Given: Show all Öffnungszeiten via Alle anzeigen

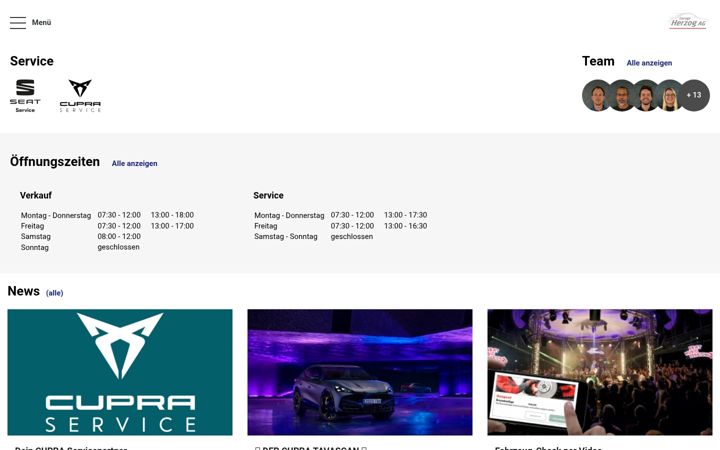Looking at the screenshot, I should 135,163.
